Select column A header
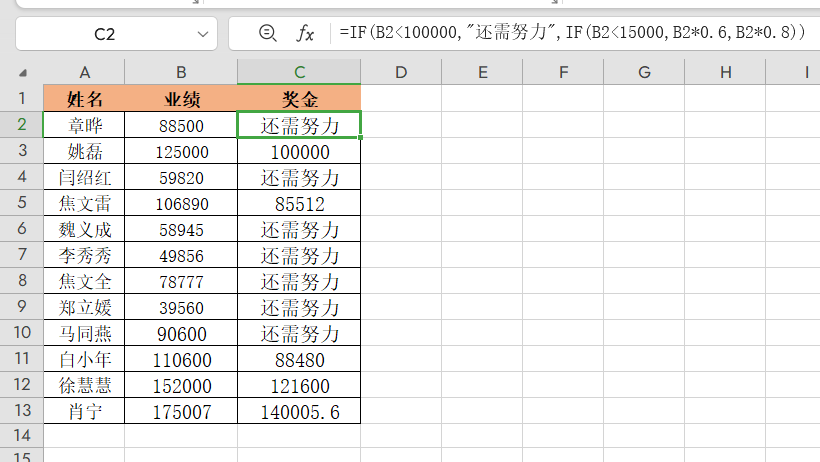Viewport: 820px width, 462px height. [x=84, y=72]
